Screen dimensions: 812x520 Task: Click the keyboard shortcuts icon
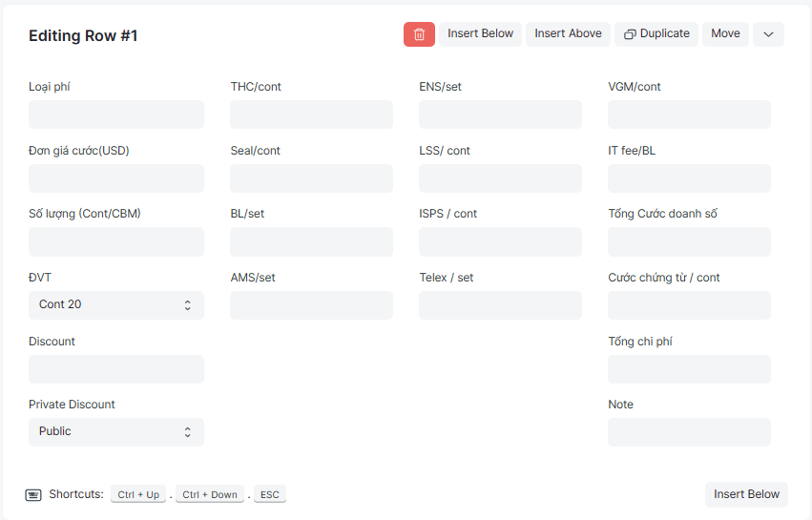coord(33,494)
